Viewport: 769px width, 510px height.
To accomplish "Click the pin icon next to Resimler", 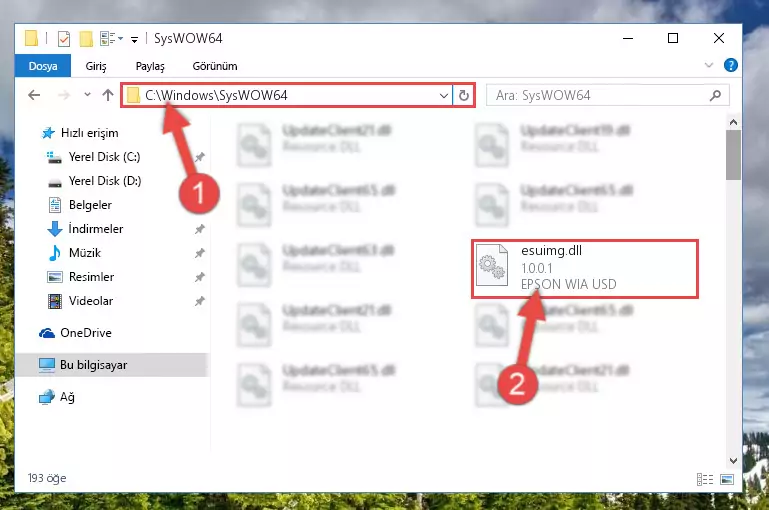I will tap(200, 277).
